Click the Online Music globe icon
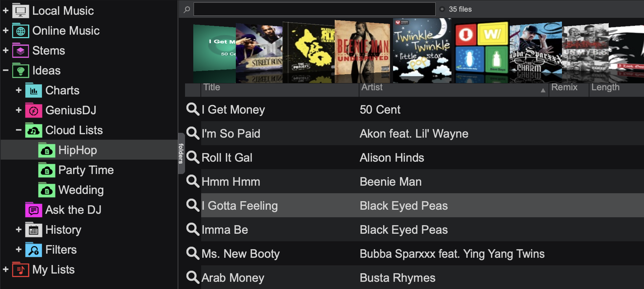The width and height of the screenshot is (644, 289). 21,31
